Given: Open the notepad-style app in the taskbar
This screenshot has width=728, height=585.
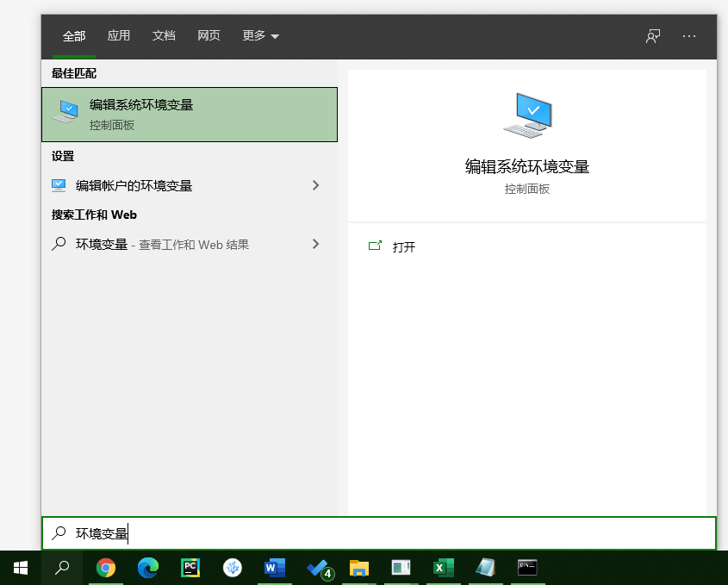Looking at the screenshot, I should [486, 568].
